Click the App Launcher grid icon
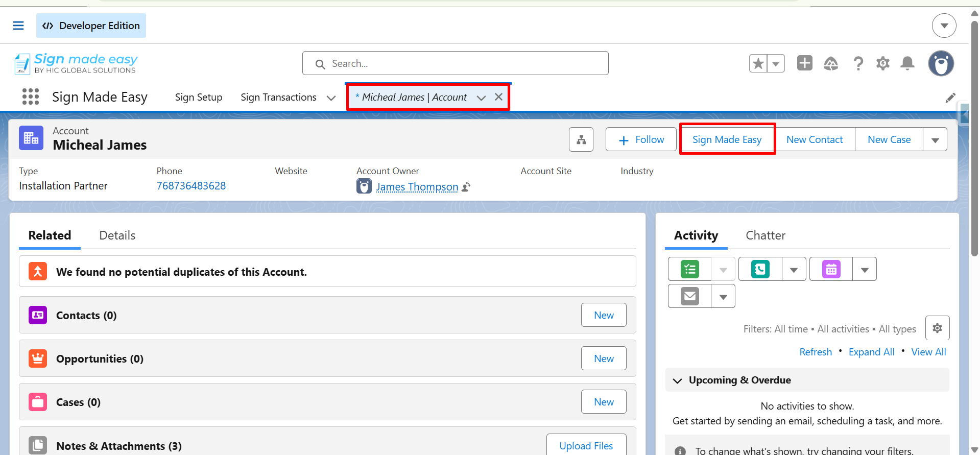Image resolution: width=980 pixels, height=455 pixels. [x=31, y=97]
